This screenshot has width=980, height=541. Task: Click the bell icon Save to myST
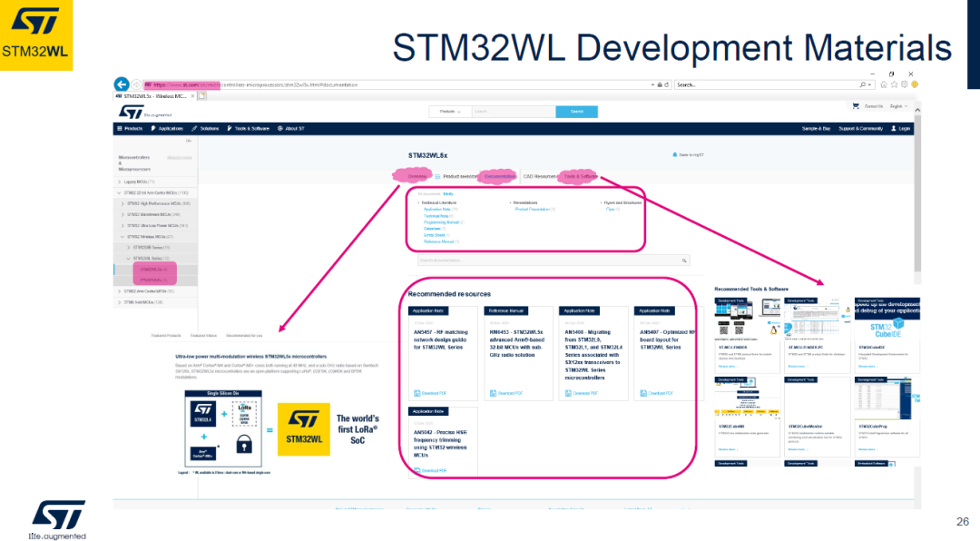point(674,154)
